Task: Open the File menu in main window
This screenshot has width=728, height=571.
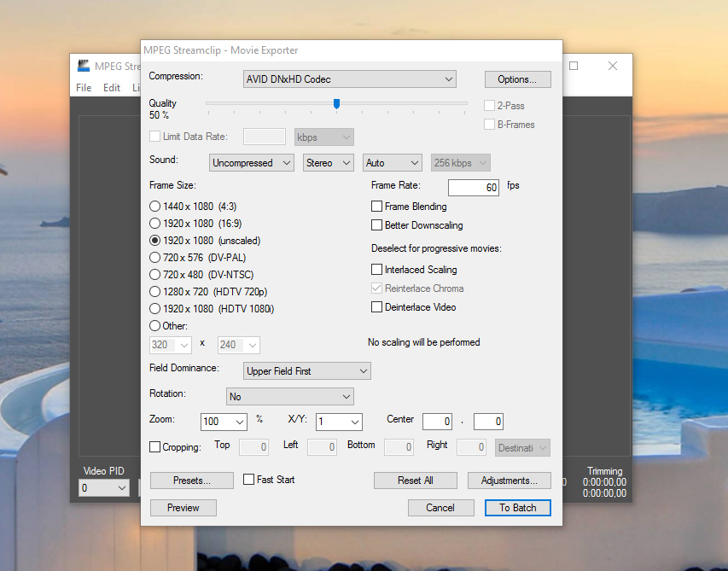Action: [x=84, y=88]
